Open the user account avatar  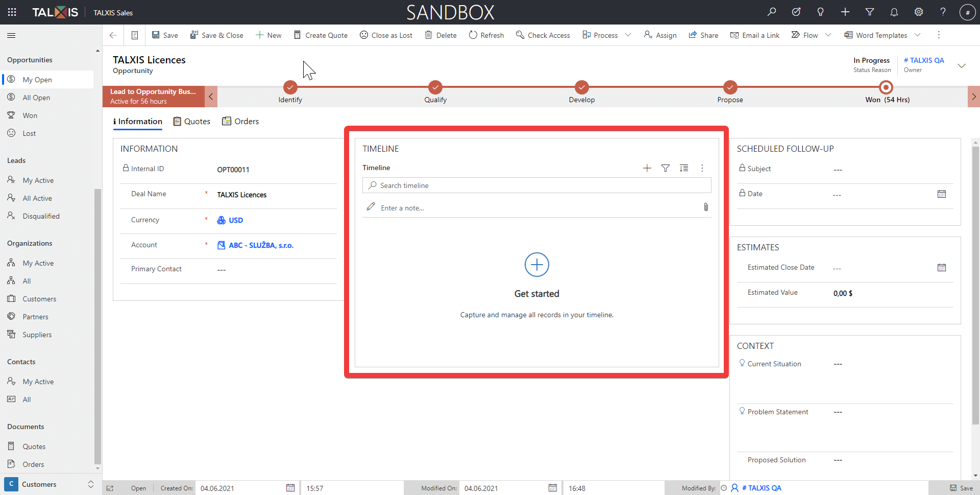968,12
